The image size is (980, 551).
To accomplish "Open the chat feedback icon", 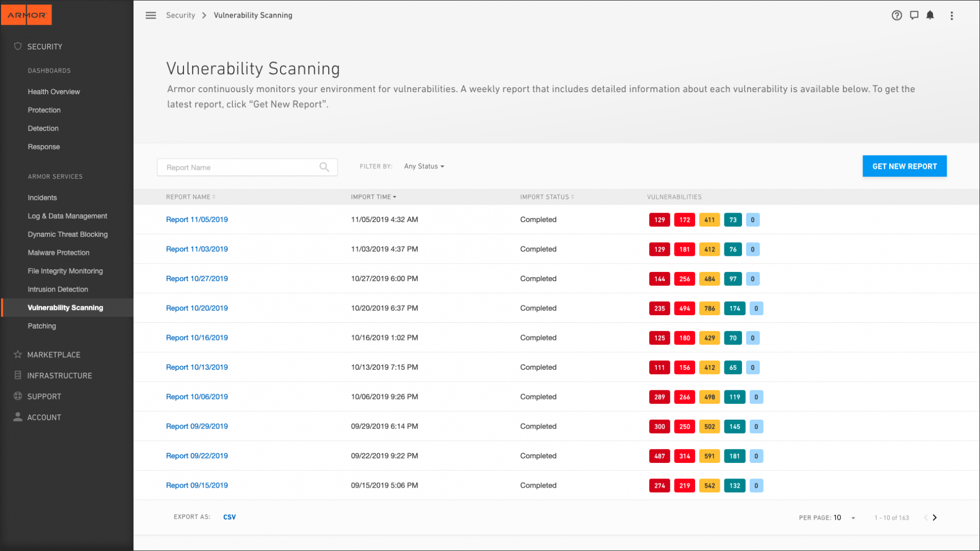I will click(x=914, y=15).
